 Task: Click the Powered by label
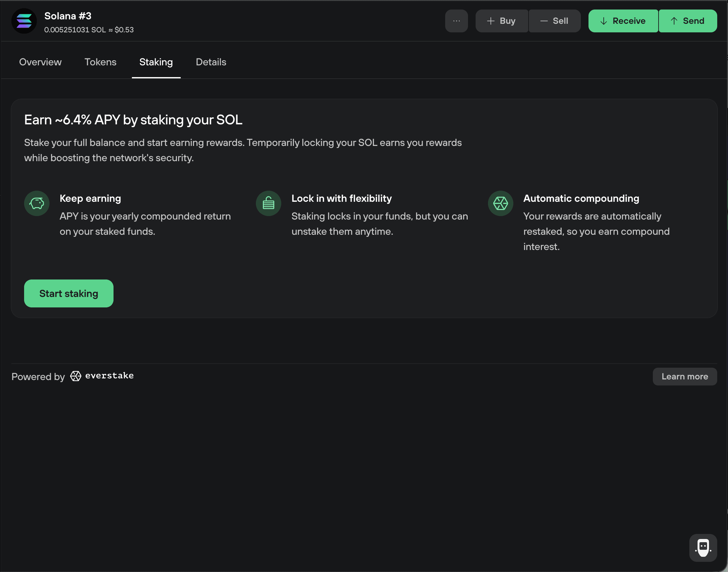click(38, 377)
